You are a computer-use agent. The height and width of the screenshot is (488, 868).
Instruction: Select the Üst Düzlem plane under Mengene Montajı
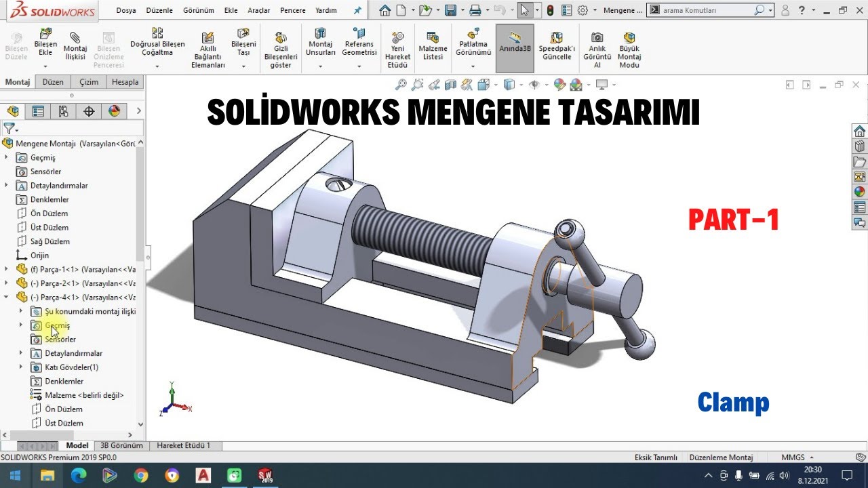pos(49,227)
